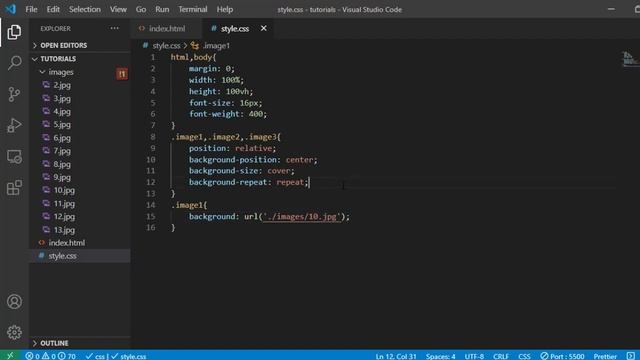Open 5.jpg in the explorer
Viewport: 640px width, 360px height.
(62, 124)
